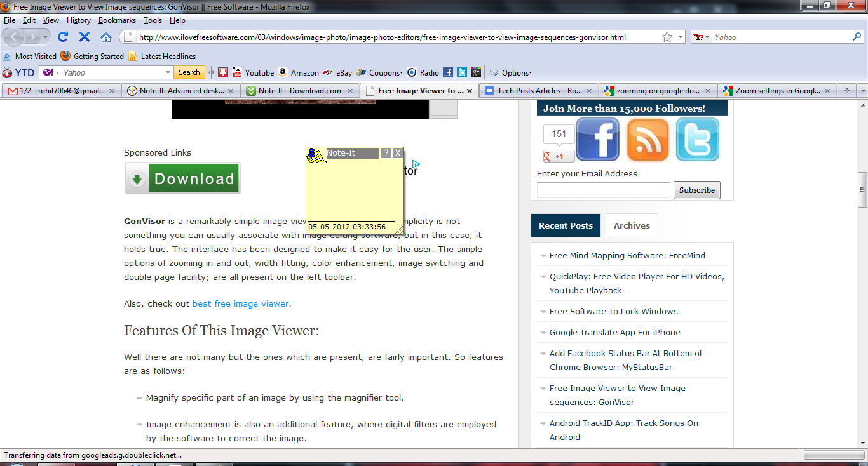The width and height of the screenshot is (868, 466).
Task: Click the email address input field
Action: click(604, 190)
